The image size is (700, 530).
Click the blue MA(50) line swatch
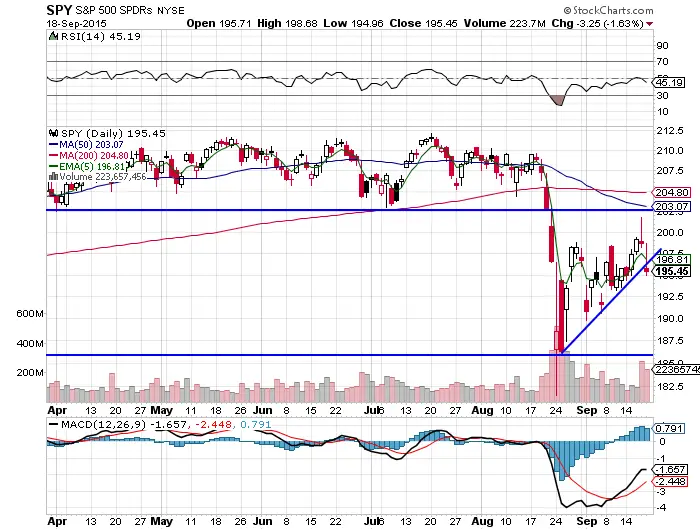(x=53, y=145)
